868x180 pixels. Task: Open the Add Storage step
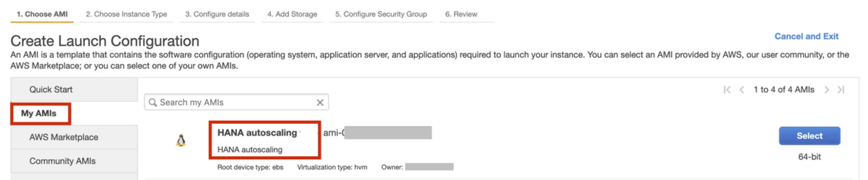tap(292, 14)
